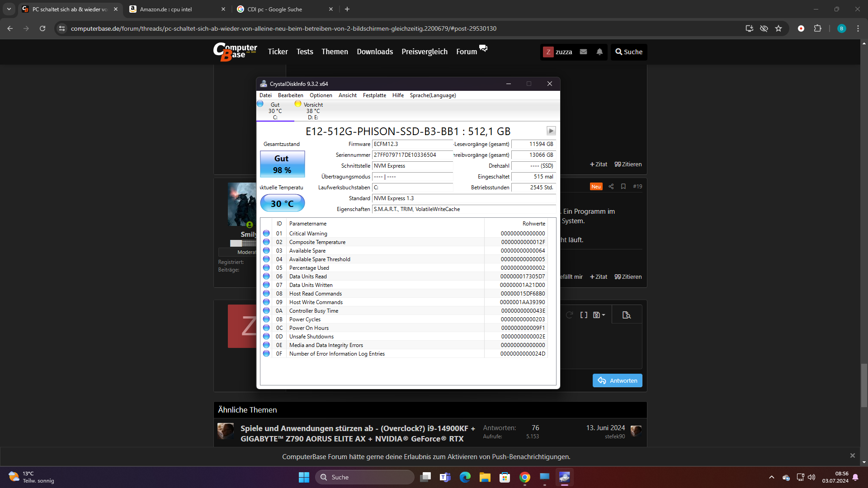The image size is (868, 488).
Task: Open forum notifications bell icon
Action: tap(599, 52)
